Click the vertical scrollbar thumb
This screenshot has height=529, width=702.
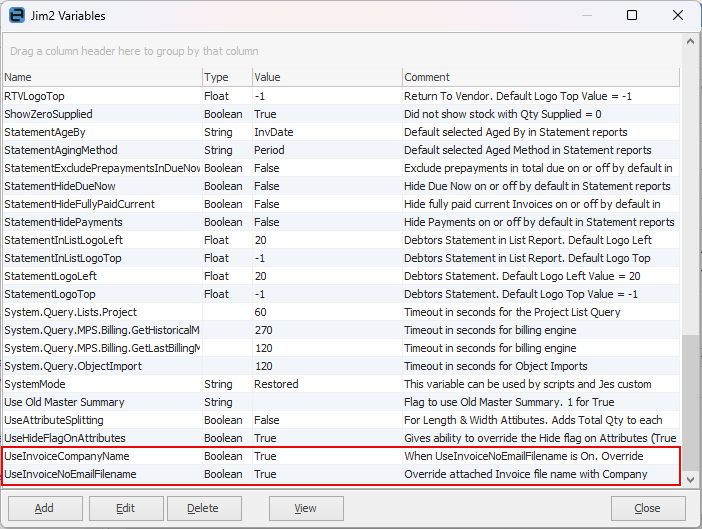pos(690,402)
